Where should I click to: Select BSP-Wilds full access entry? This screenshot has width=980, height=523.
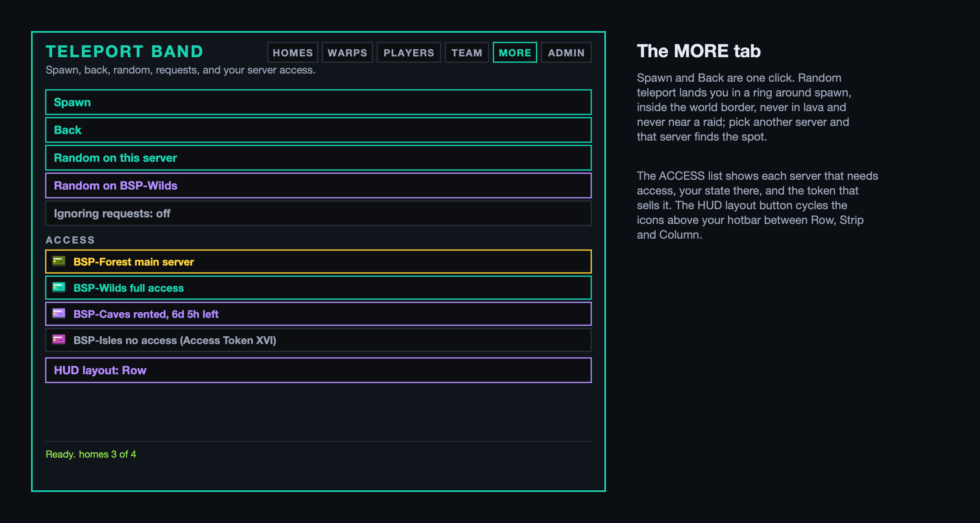click(318, 288)
